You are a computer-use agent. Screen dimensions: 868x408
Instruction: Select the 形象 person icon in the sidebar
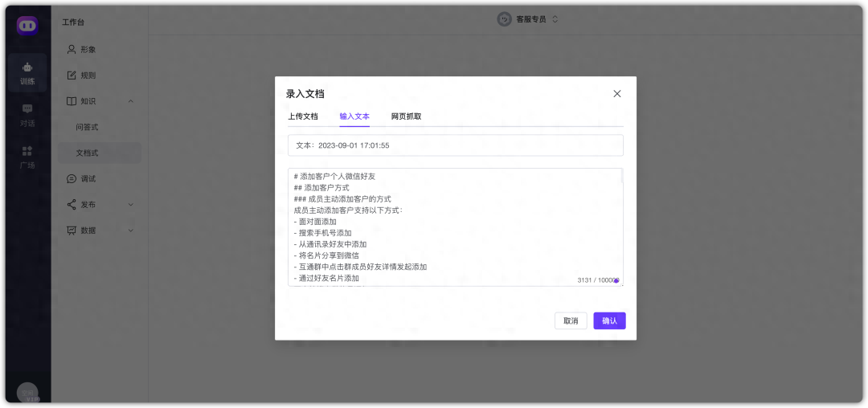[x=72, y=49]
